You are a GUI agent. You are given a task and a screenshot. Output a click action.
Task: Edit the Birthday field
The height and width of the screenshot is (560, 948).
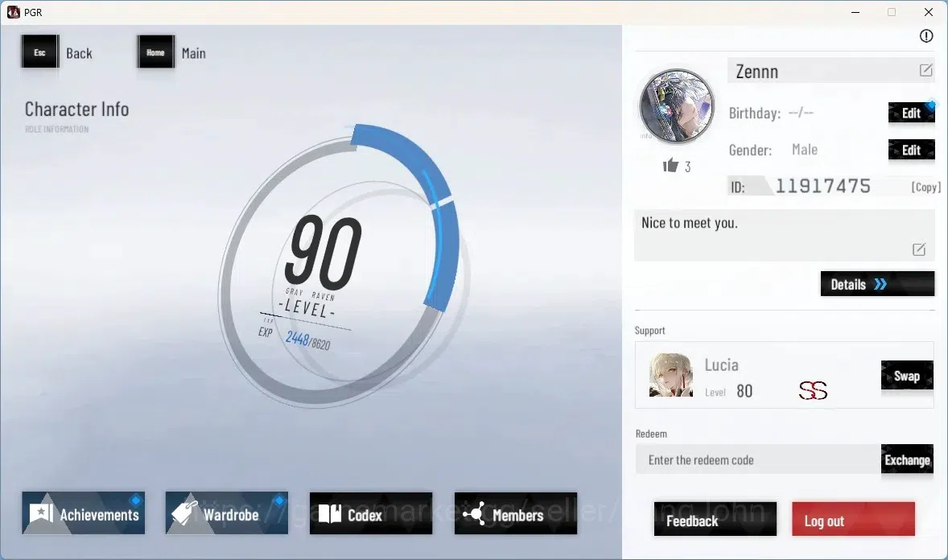coord(911,113)
